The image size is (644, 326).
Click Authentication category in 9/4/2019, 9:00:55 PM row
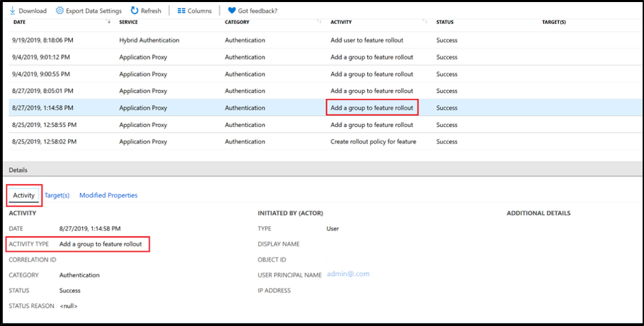click(x=245, y=74)
